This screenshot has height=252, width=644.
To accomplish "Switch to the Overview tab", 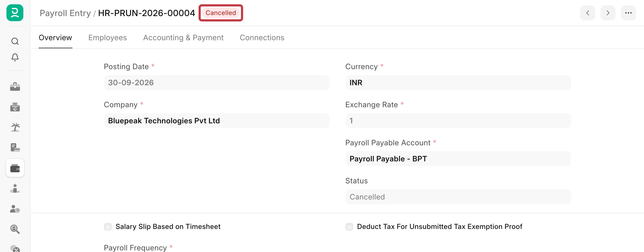I will 55,38.
